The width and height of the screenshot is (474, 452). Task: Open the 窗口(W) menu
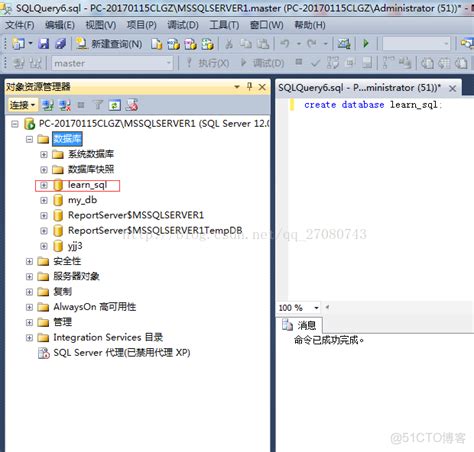(x=267, y=25)
